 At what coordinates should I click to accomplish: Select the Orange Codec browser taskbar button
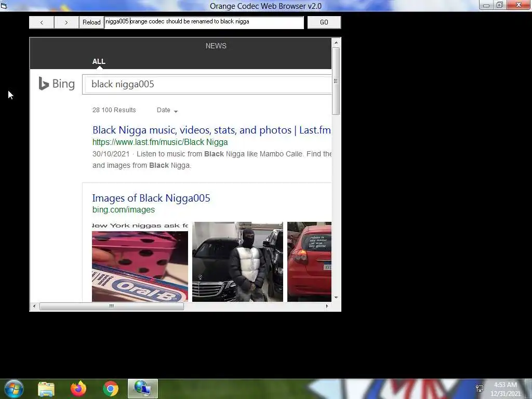[143, 389]
